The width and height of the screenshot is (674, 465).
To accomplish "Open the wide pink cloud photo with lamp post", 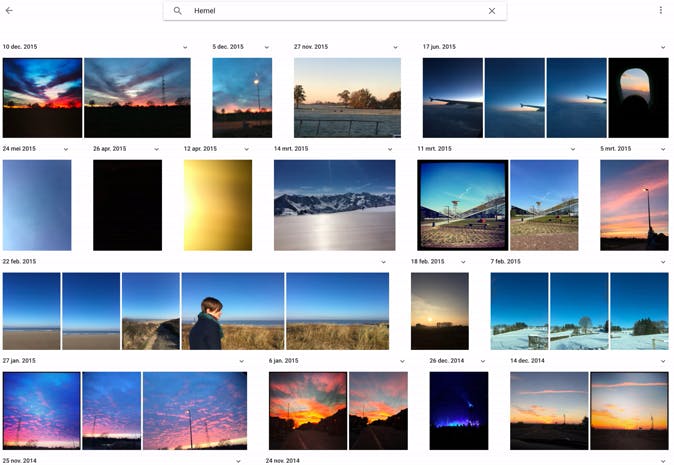I will click(195, 411).
